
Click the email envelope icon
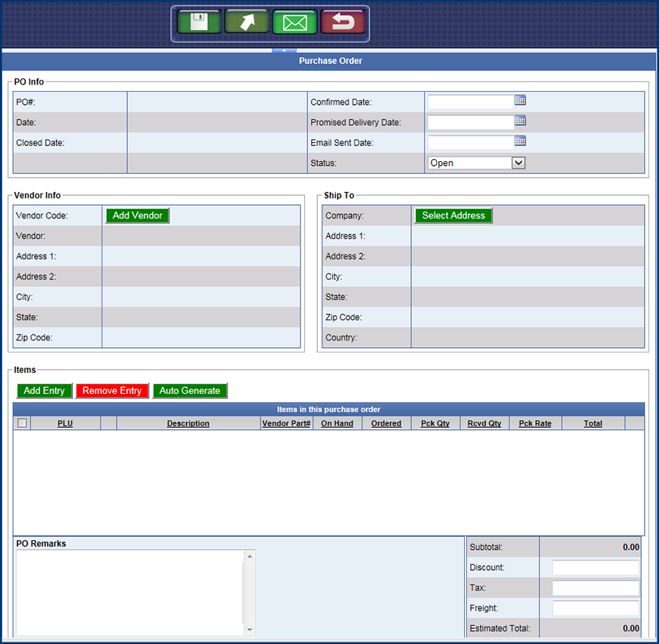coord(294,22)
